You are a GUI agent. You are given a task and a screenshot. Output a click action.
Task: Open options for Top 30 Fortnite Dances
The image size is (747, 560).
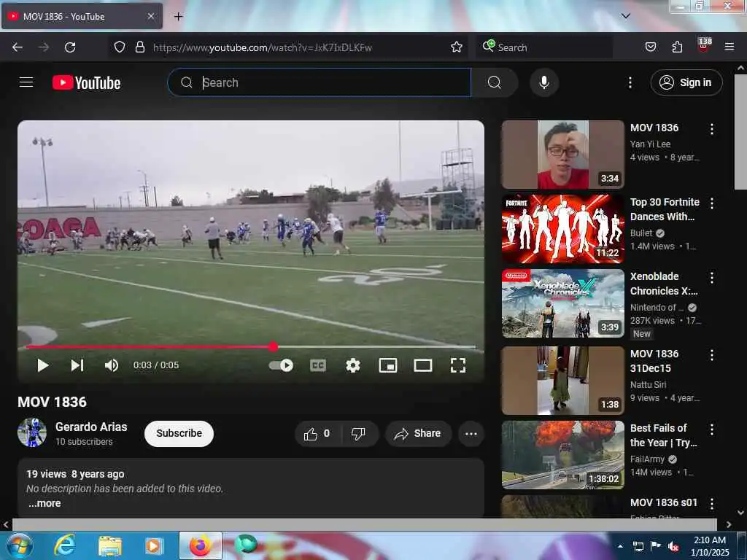click(x=712, y=203)
